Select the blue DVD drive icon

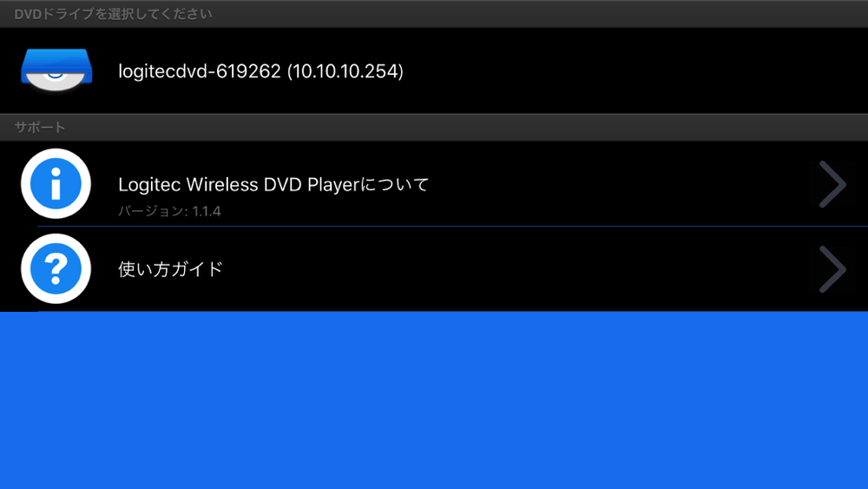tap(56, 70)
